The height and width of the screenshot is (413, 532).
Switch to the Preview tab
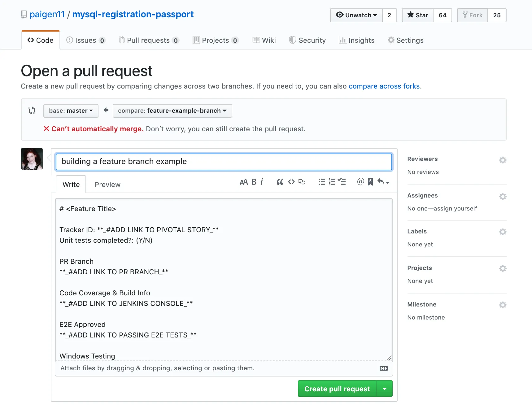(107, 184)
